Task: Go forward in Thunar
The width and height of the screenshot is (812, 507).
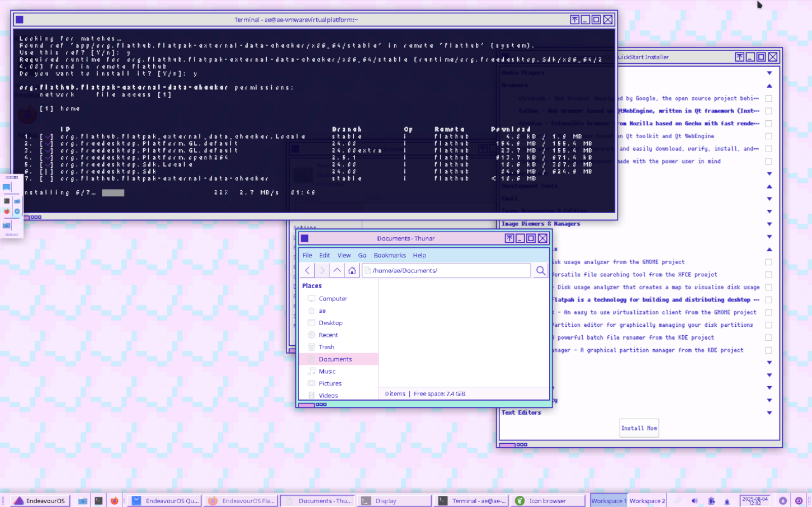Action: coord(322,271)
